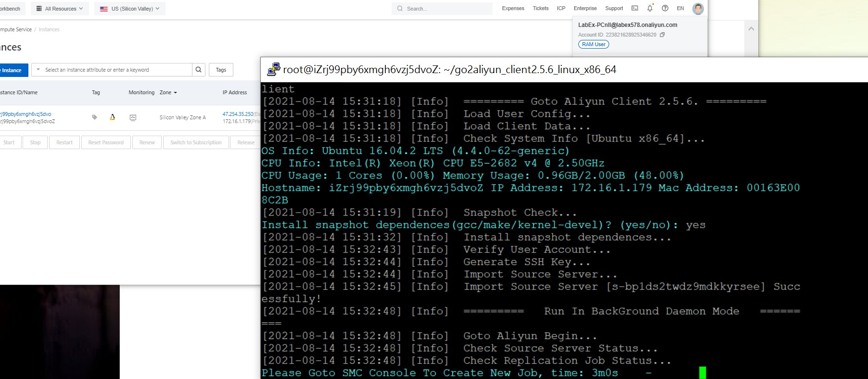
Task: Open the user avatar menu
Action: tap(698, 8)
